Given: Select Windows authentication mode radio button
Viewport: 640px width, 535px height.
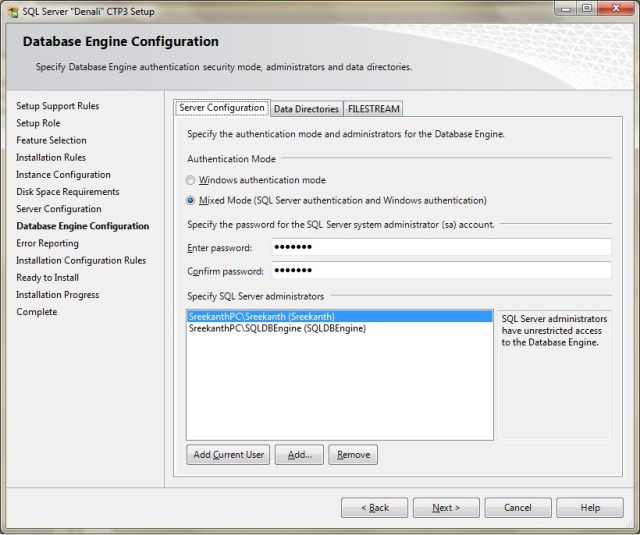Looking at the screenshot, I should point(191,180).
